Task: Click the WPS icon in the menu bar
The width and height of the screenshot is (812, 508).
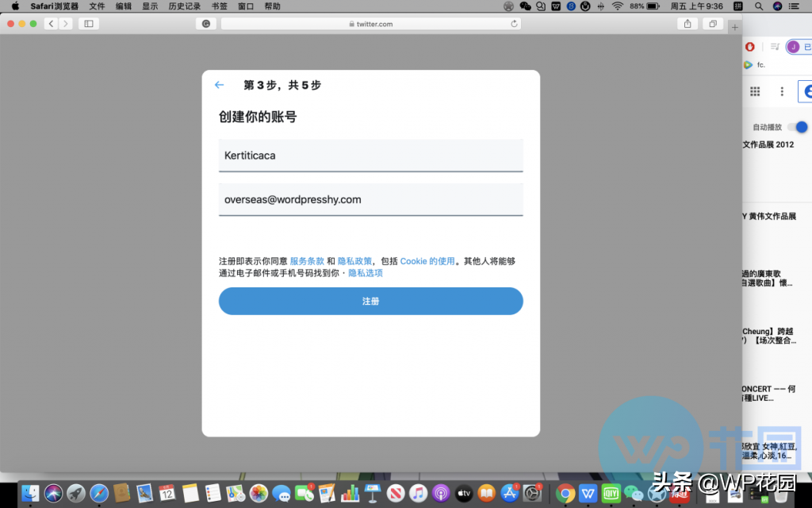Action: click(x=556, y=6)
